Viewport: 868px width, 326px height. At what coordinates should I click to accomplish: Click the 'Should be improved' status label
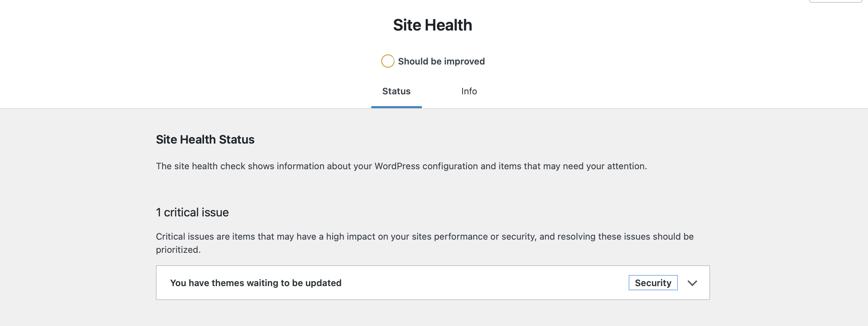(442, 61)
